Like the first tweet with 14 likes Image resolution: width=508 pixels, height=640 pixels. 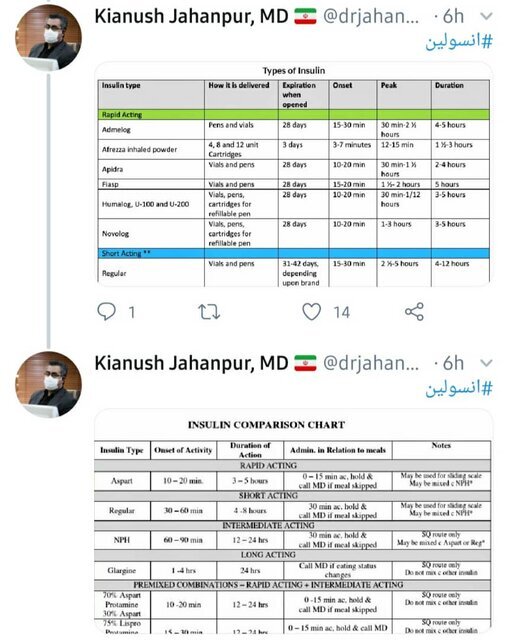(311, 312)
